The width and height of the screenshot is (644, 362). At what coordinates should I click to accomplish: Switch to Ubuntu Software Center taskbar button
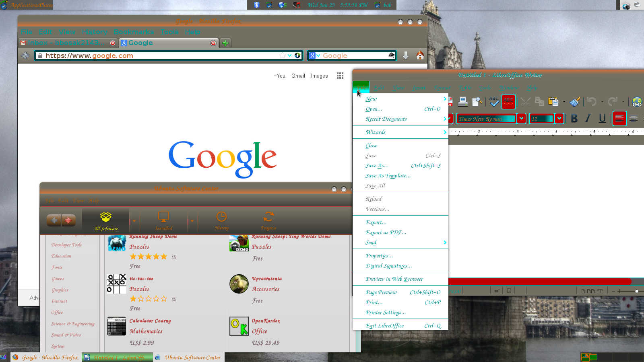click(188, 357)
